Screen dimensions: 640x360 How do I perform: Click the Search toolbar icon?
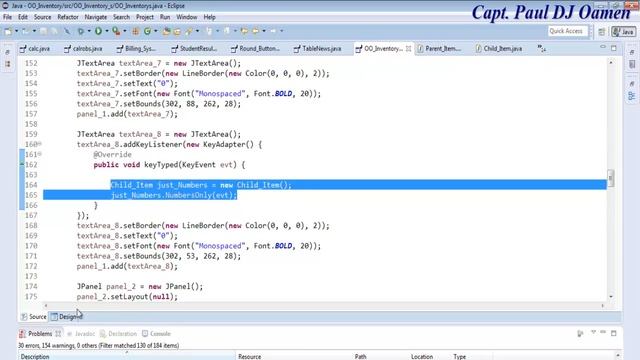click(189, 31)
